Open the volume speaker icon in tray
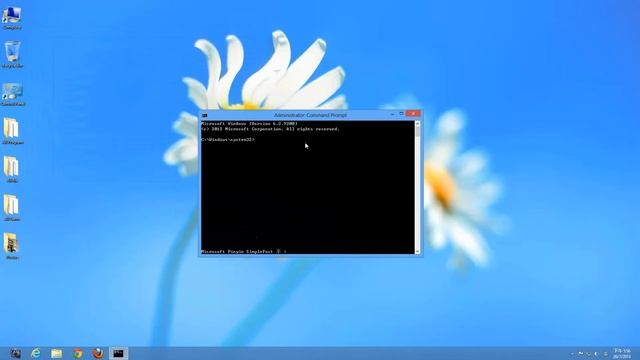640x360 pixels. coord(596,354)
